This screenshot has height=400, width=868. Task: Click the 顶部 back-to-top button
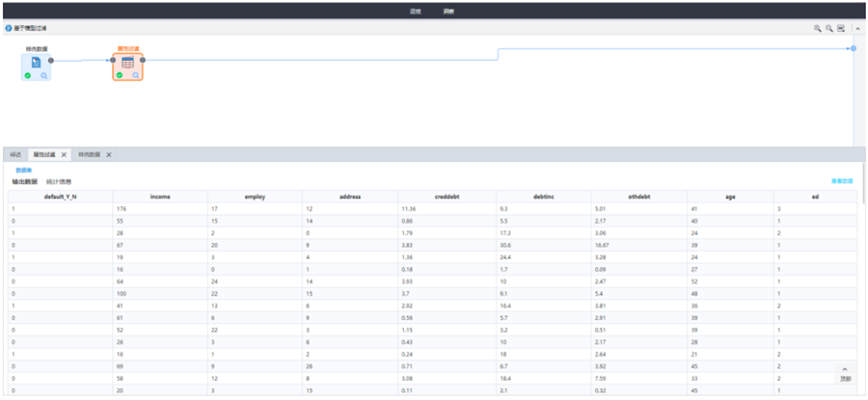pyautogui.click(x=845, y=374)
